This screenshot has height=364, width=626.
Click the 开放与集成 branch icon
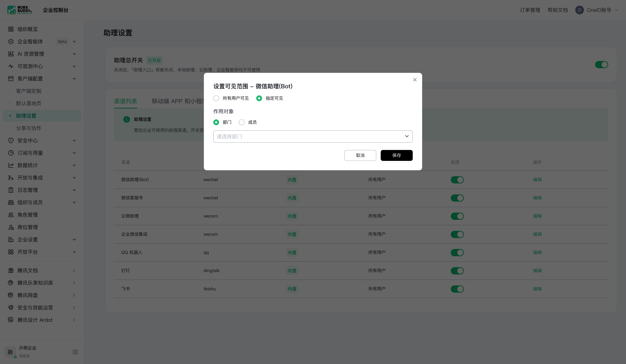[11, 178]
